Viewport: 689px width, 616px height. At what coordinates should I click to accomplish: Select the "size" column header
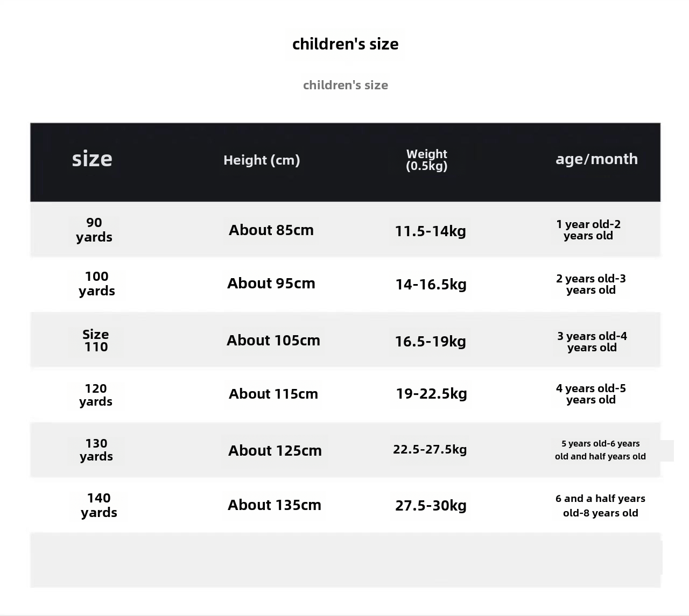point(92,159)
